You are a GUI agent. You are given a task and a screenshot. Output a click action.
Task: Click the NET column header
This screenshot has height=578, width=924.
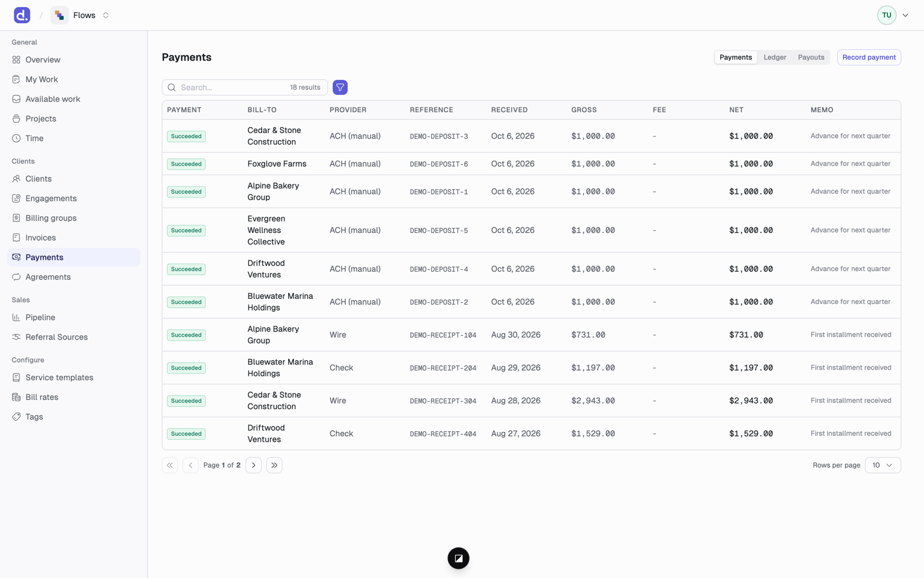pos(736,110)
